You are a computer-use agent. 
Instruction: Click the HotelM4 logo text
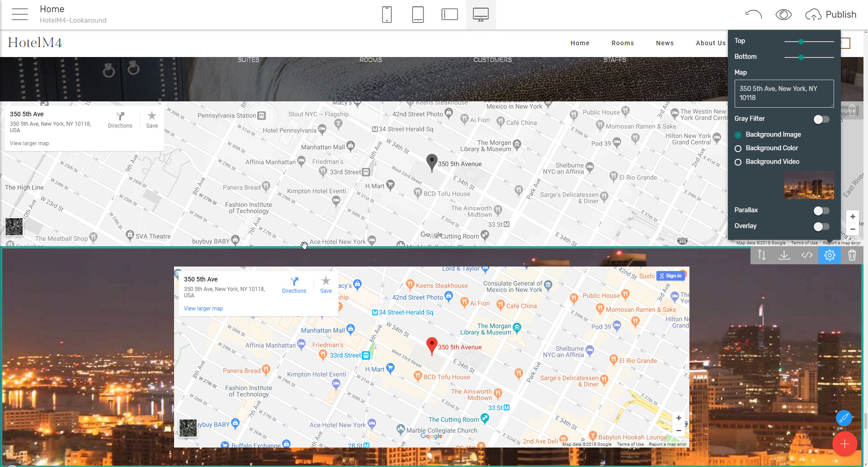tap(35, 43)
